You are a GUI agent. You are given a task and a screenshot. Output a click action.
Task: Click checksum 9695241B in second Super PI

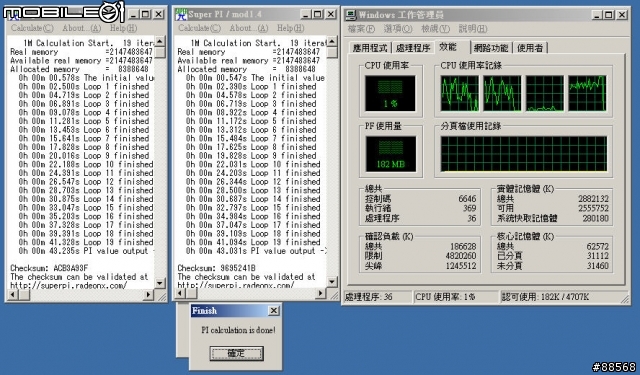pyautogui.click(x=238, y=268)
